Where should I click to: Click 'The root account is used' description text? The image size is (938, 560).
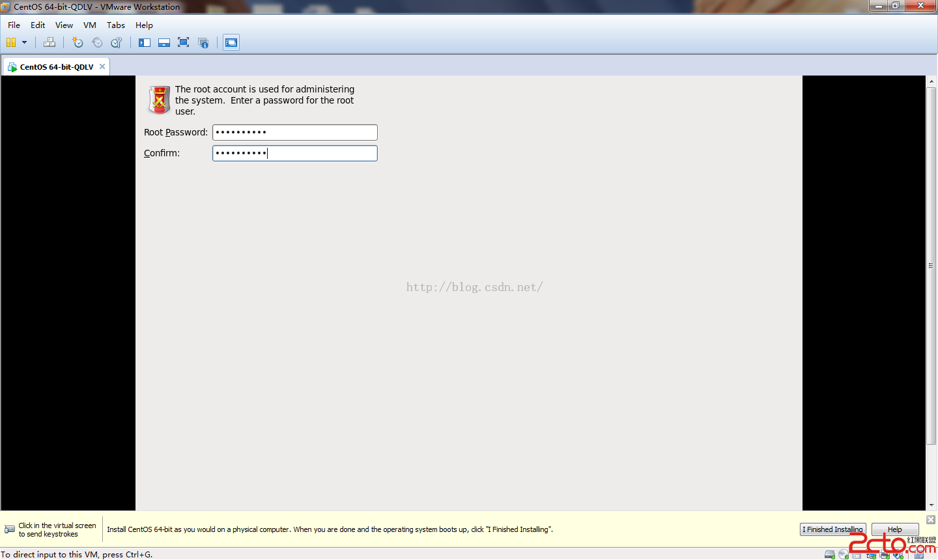point(265,100)
